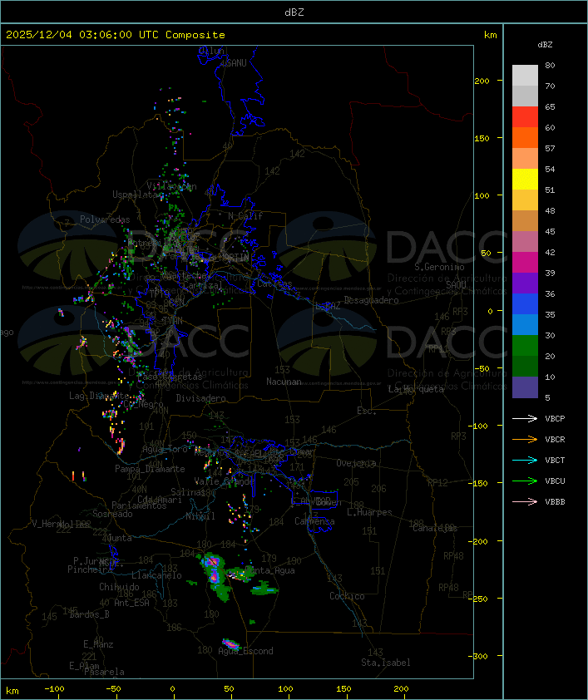Click the Sta.Isabel place label
The image size is (588, 700).
[x=386, y=663]
